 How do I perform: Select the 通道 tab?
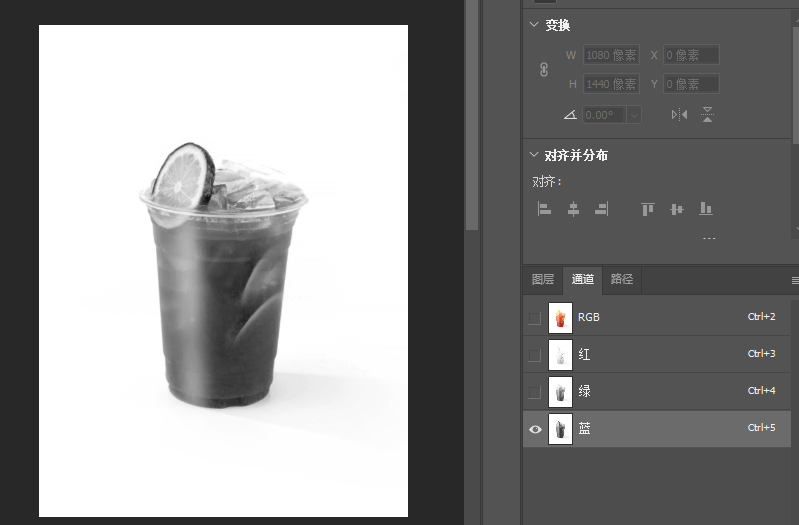(x=582, y=279)
